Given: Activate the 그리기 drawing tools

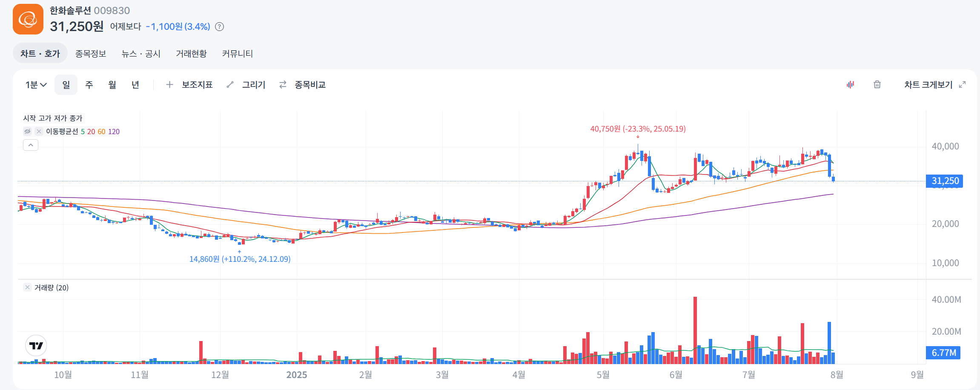Looking at the screenshot, I should 254,85.
